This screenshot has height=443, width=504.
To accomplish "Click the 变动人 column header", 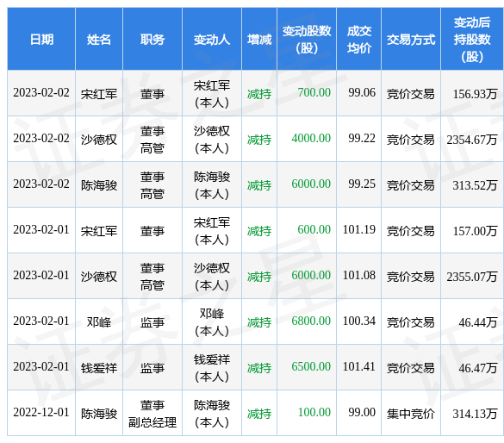I will click(212, 40).
